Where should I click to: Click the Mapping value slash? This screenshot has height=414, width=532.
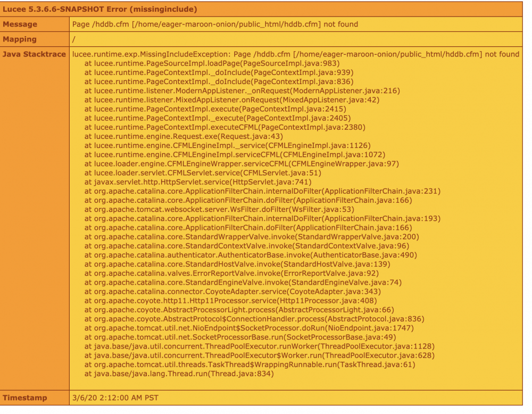tap(73, 39)
